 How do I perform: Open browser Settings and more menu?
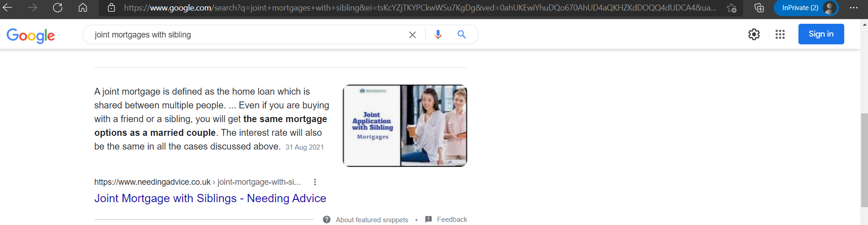854,8
